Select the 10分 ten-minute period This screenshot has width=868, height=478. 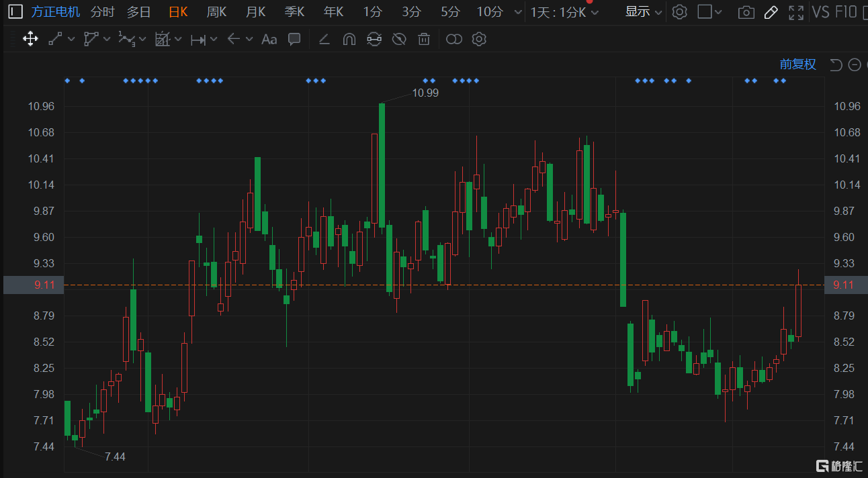(489, 11)
